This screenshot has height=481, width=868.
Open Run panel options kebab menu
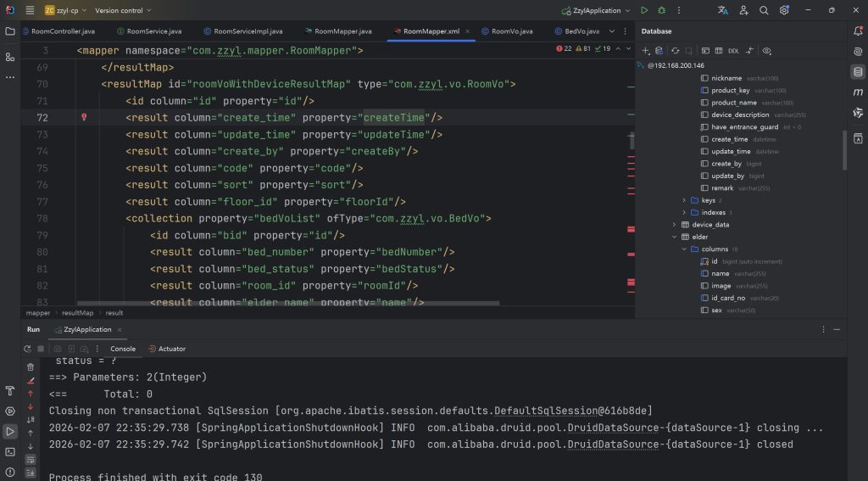[x=823, y=330]
